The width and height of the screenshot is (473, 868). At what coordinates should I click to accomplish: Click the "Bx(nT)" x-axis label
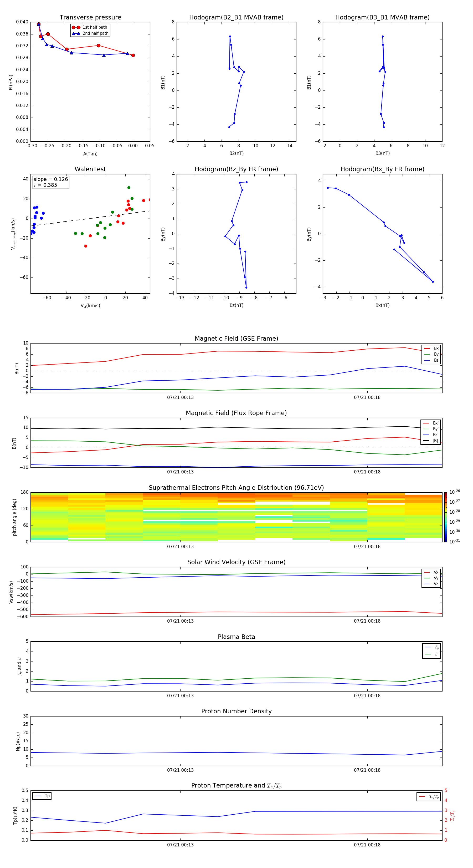pos(382,305)
